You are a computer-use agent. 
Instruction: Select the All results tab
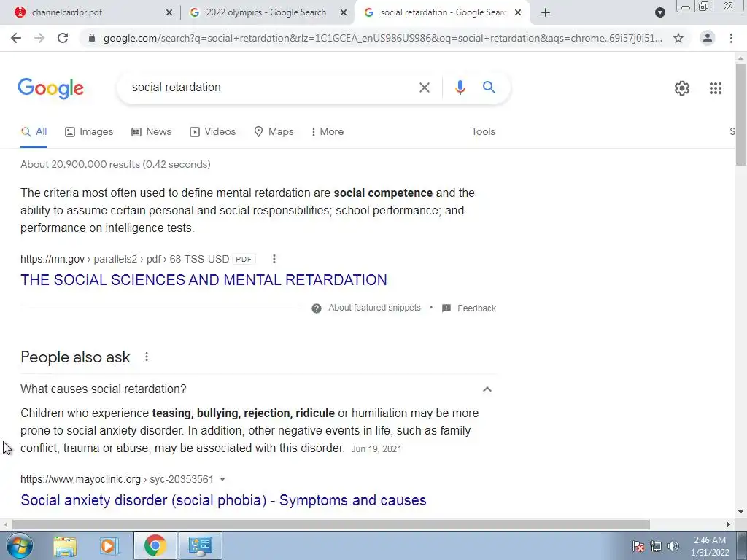click(x=34, y=132)
